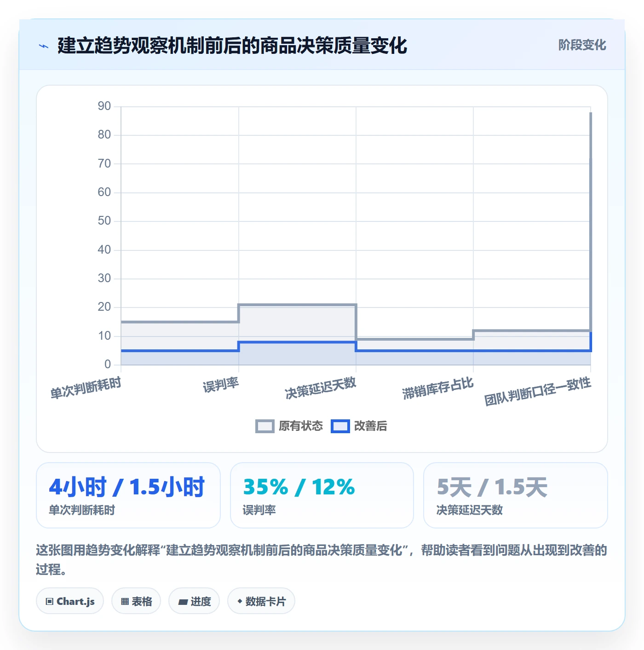The image size is (644, 650).
Task: Click the 误判率 axis label
Action: (x=221, y=385)
